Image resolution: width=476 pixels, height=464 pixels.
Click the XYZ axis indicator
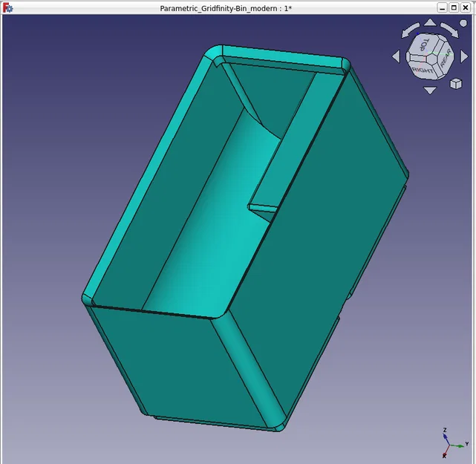point(454,443)
